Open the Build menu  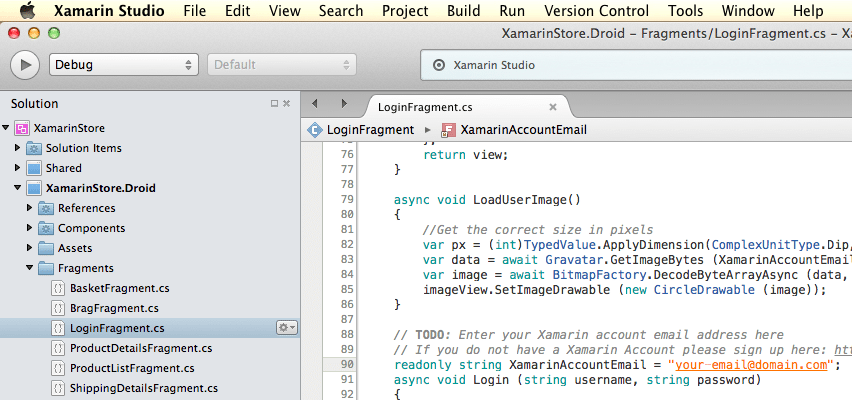[463, 11]
